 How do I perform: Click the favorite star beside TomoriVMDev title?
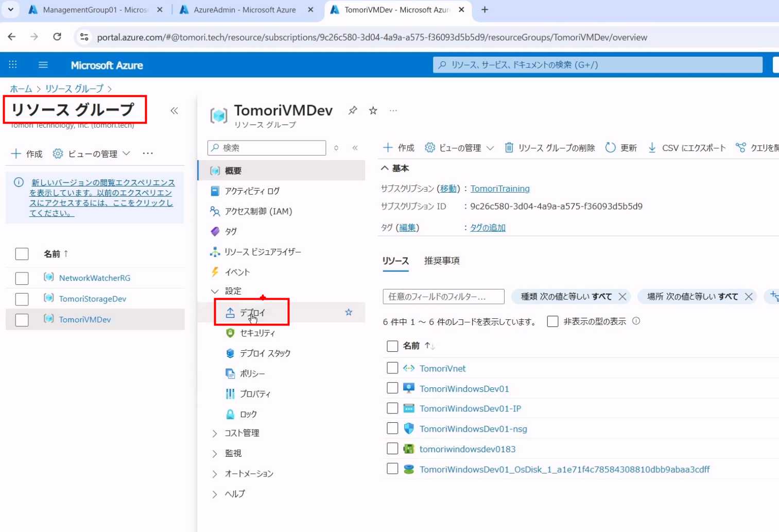tap(373, 111)
